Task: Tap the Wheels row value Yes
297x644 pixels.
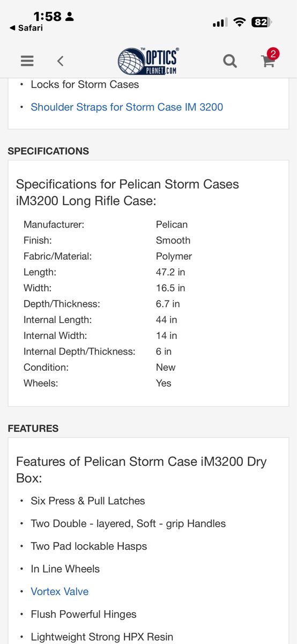Action: [x=164, y=383]
